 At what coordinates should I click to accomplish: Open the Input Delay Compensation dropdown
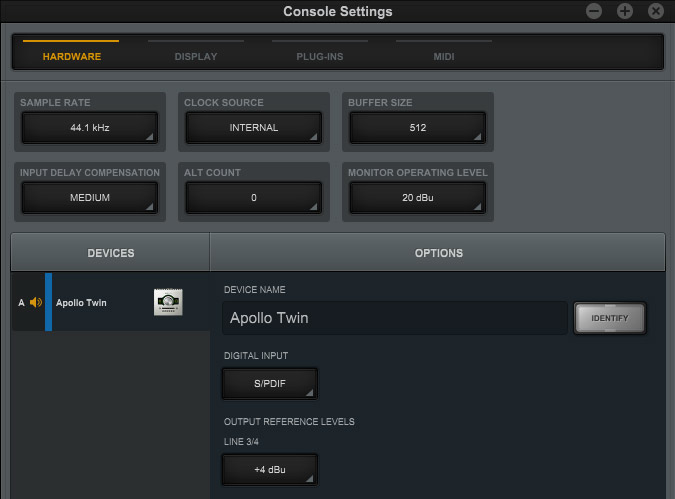pos(90,198)
